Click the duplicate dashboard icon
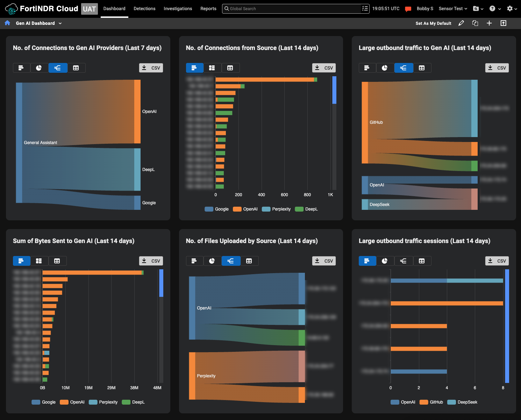Image resolution: width=521 pixels, height=420 pixels. tap(475, 23)
